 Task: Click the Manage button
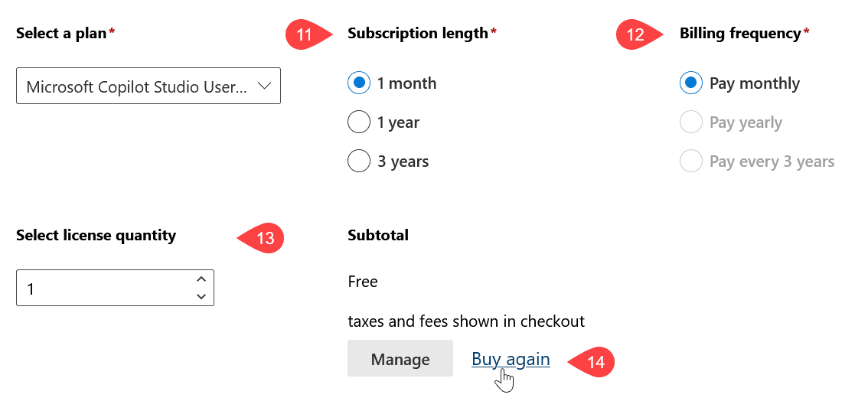pos(400,358)
